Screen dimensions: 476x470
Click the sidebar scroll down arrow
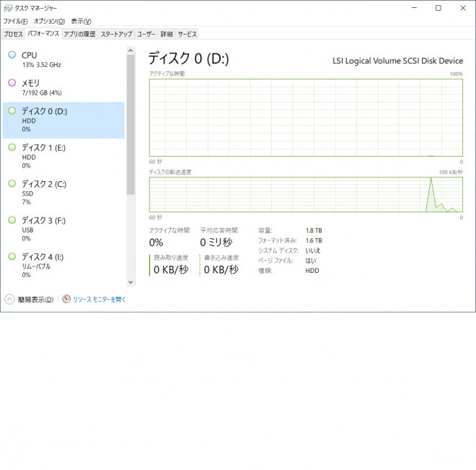(x=131, y=282)
